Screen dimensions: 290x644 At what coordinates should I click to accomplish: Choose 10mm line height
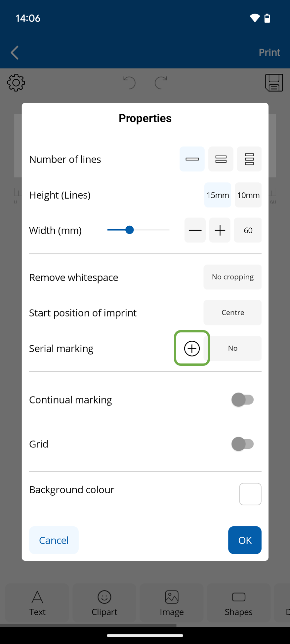[x=248, y=195]
